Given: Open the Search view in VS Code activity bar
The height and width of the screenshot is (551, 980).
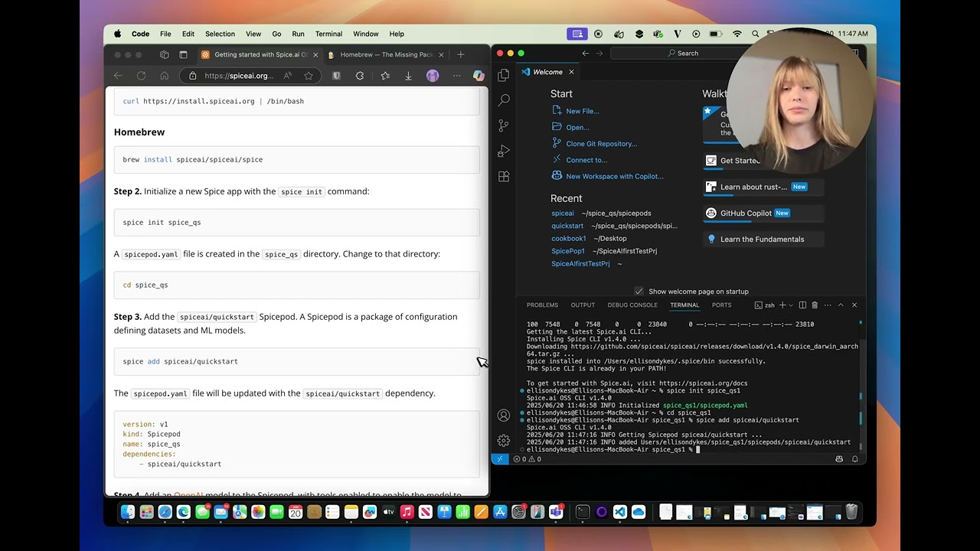Looking at the screenshot, I should pos(503,100).
